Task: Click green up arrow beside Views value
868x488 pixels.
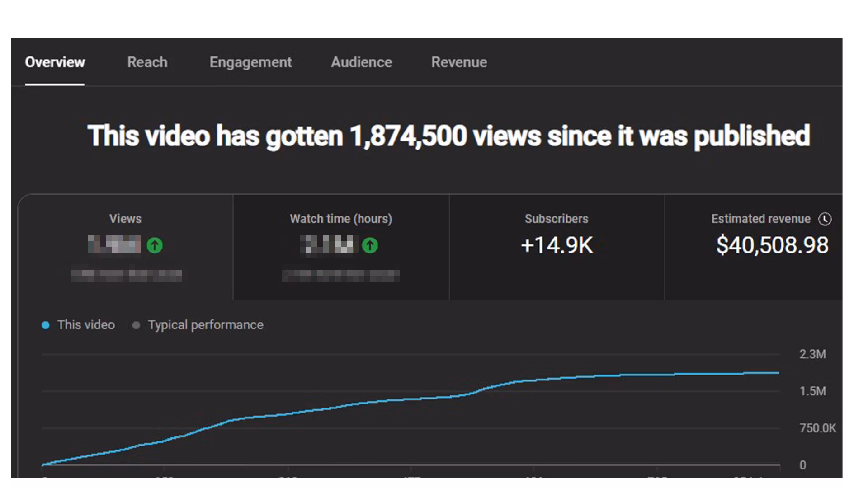Action: click(155, 245)
